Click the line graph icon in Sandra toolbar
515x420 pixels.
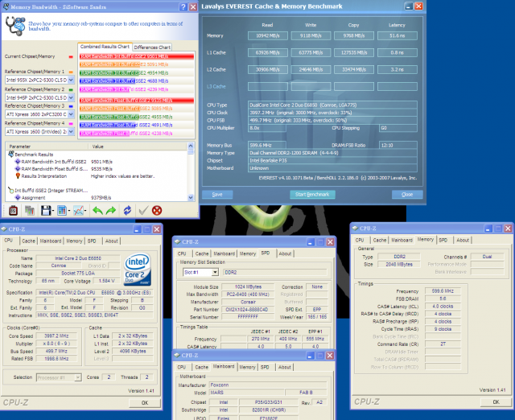coord(78,211)
